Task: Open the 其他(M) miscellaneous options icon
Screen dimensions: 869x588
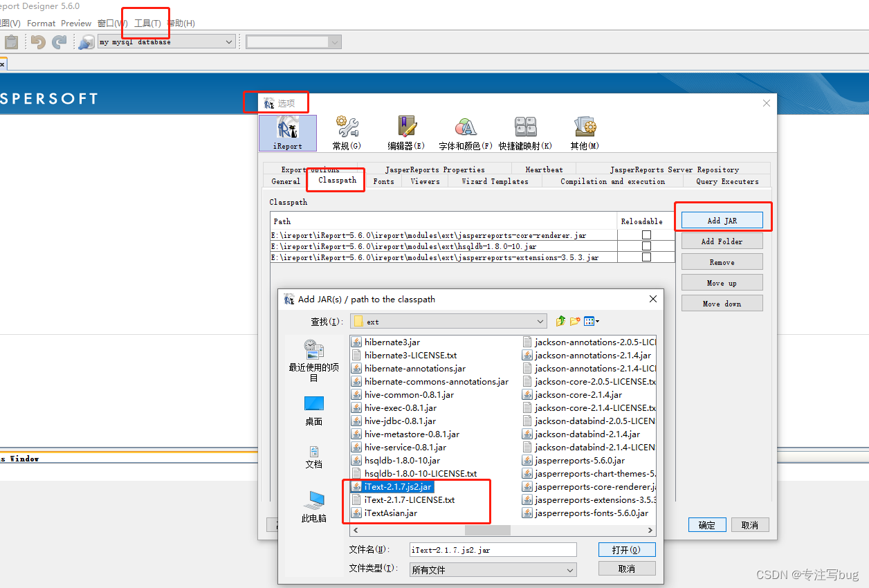Action: [585, 131]
